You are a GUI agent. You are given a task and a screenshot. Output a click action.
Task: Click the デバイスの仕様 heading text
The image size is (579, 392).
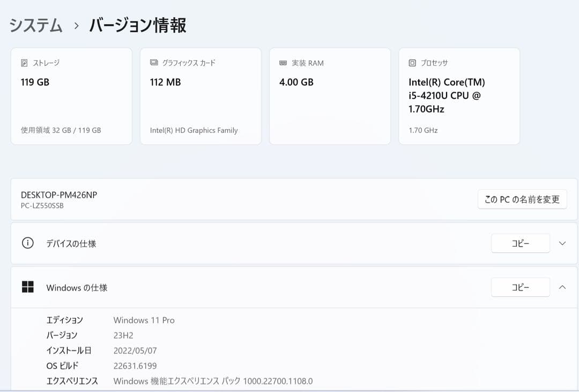(71, 243)
